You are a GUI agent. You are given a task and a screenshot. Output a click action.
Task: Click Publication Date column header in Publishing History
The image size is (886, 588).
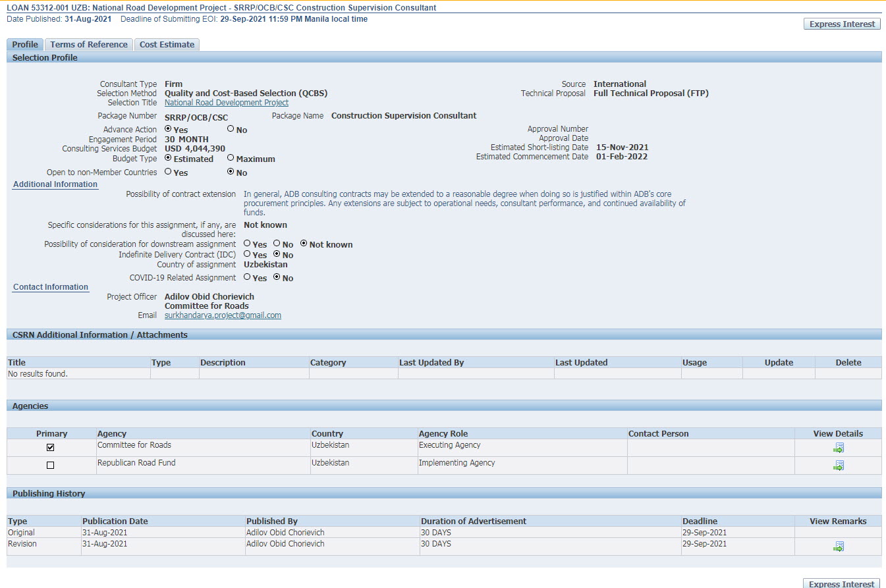[x=115, y=521]
